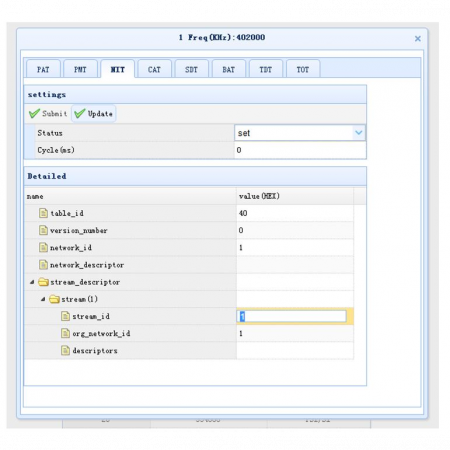Collapse the stream(1) tree node
Screen dimensions: 450x450
click(43, 299)
